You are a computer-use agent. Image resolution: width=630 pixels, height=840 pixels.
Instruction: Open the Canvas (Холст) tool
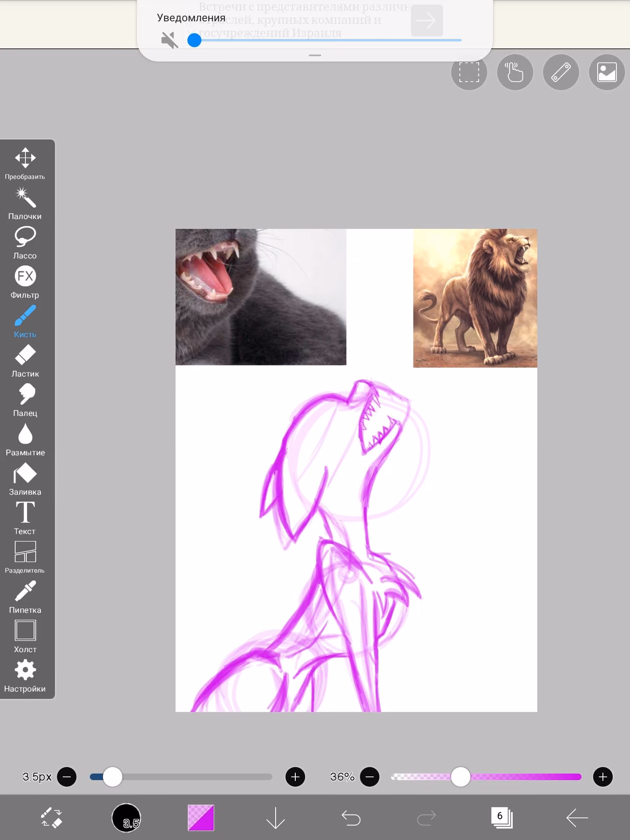[25, 637]
